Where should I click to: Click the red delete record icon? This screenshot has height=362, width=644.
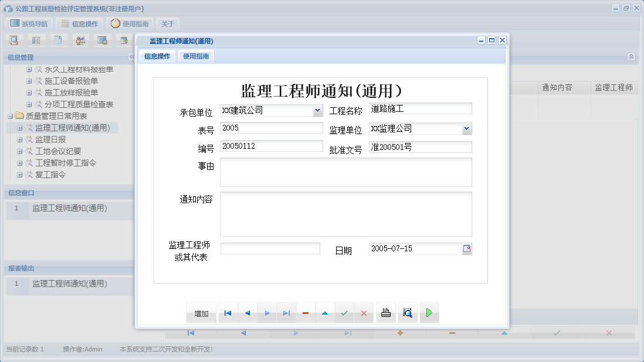pos(306,313)
